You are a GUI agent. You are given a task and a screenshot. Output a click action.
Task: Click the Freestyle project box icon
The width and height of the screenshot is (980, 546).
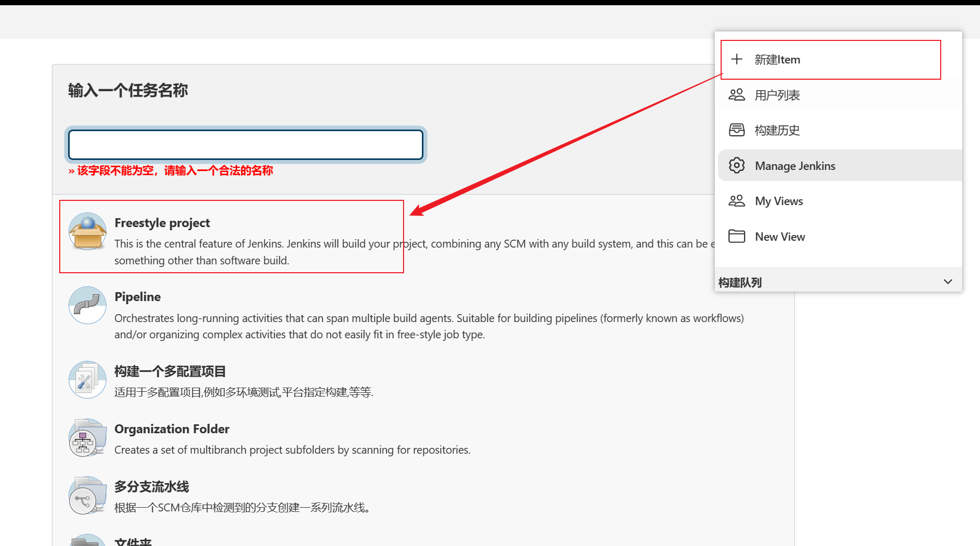(x=88, y=231)
